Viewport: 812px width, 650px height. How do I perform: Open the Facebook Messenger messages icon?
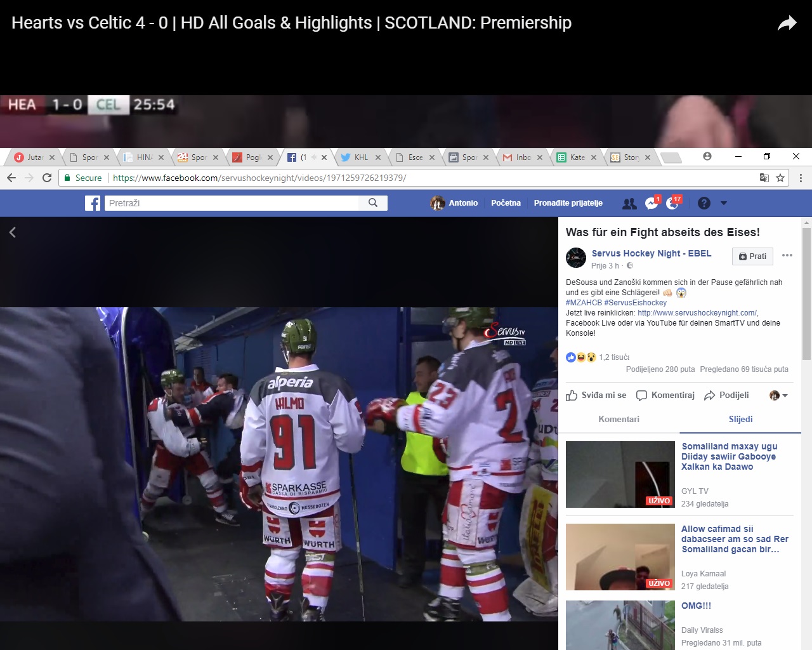click(x=652, y=203)
